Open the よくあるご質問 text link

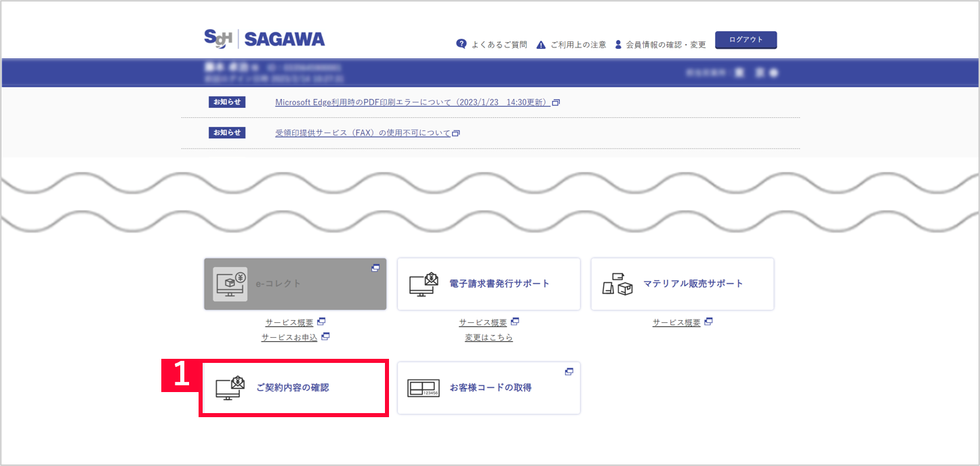[499, 45]
